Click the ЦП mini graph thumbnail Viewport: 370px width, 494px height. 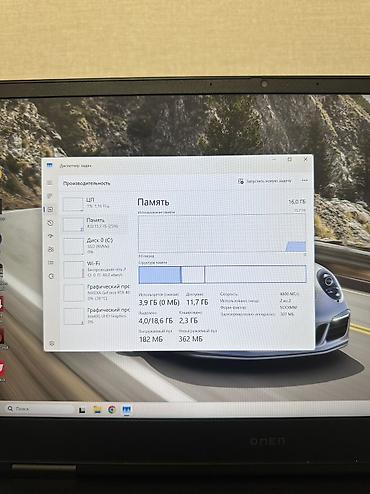tap(73, 204)
